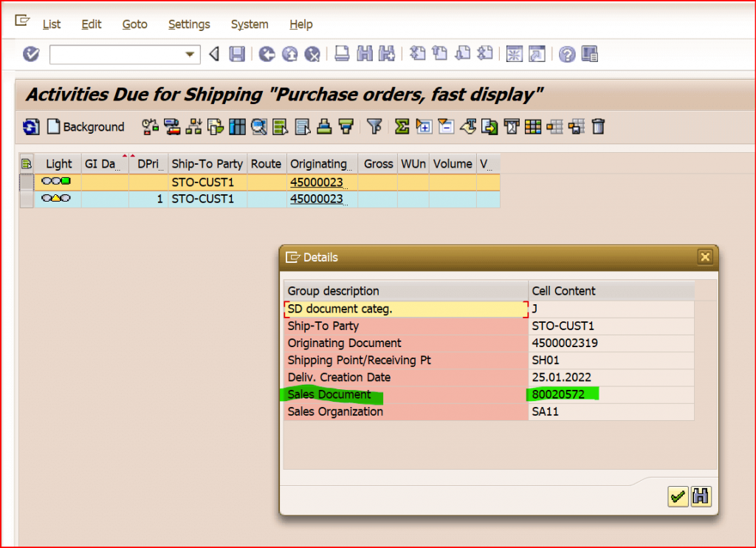Viewport: 756px width, 548px height.
Task: Select the row selector of the green-light row
Action: coord(27,182)
